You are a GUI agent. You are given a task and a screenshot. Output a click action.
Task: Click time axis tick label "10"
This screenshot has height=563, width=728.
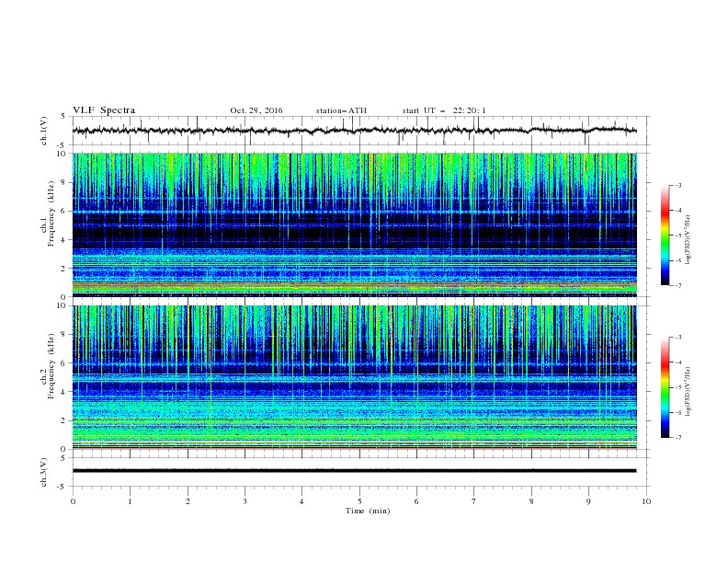tap(646, 501)
